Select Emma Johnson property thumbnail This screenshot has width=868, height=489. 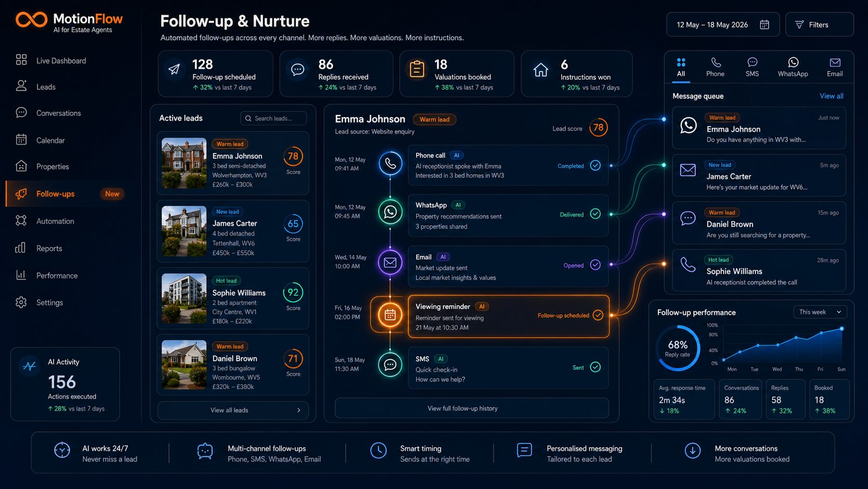(184, 163)
